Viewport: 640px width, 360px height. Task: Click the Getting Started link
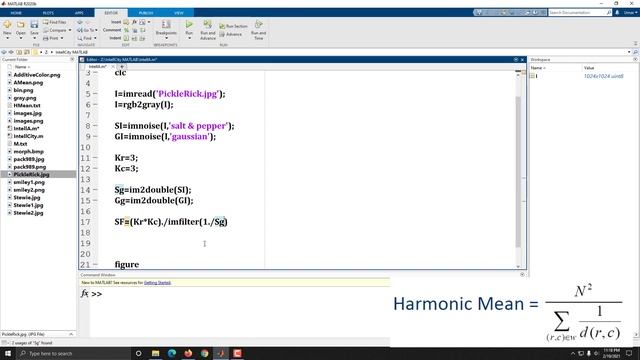[x=157, y=282]
